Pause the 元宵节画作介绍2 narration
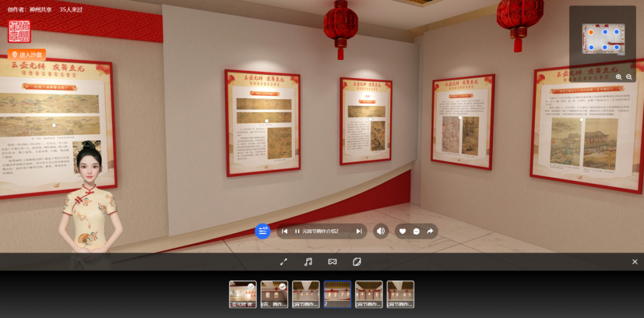The height and width of the screenshot is (318, 644). pyautogui.click(x=297, y=231)
